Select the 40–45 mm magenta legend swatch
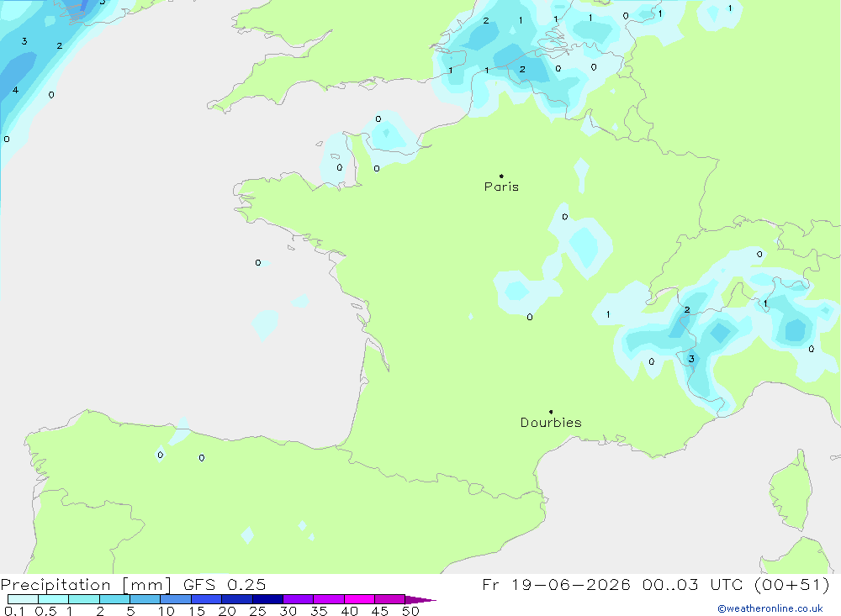841x616 pixels. coord(359,599)
